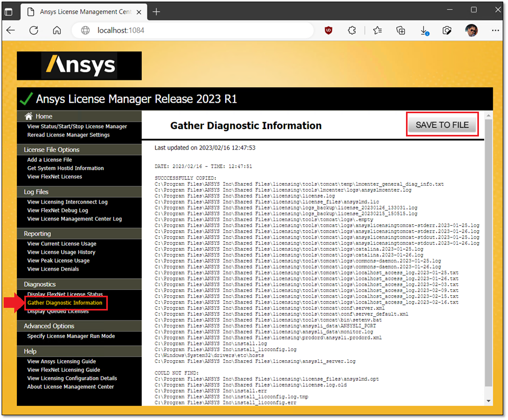Screen dimensions: 508x420
Task: Close the Ansys License Management tab
Action: pyautogui.click(x=139, y=12)
